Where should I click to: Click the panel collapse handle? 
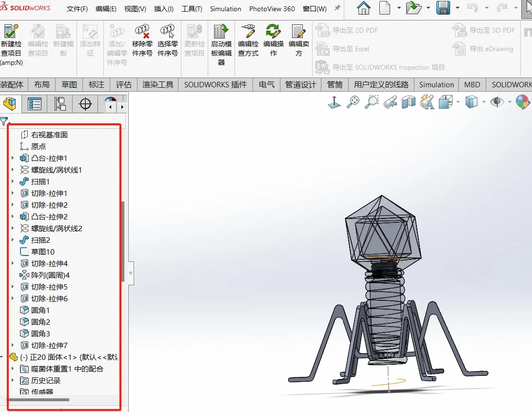[131, 273]
